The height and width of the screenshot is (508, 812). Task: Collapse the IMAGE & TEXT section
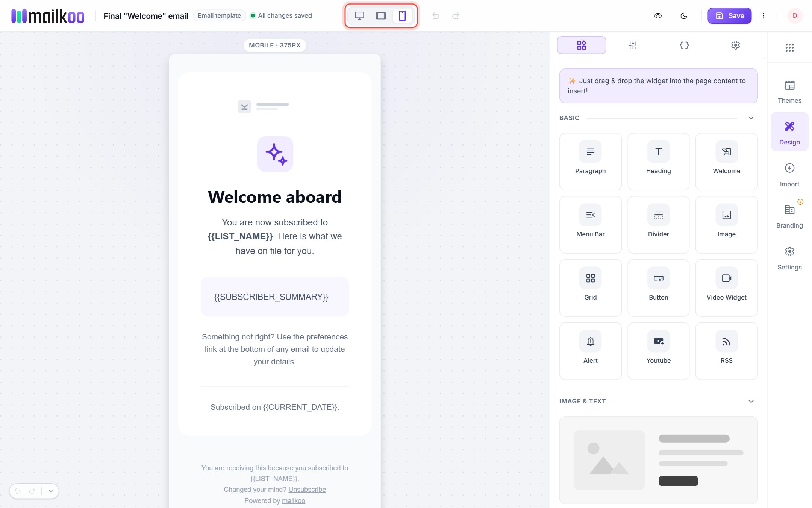(751, 401)
